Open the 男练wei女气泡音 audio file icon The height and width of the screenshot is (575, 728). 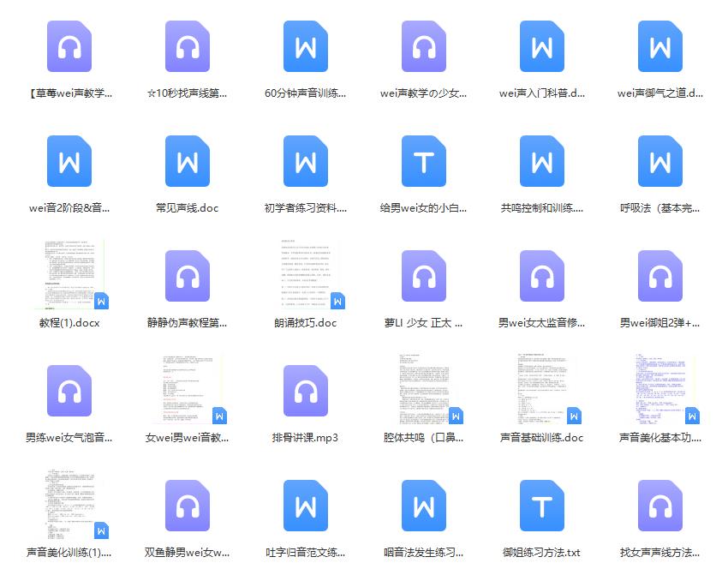click(69, 391)
